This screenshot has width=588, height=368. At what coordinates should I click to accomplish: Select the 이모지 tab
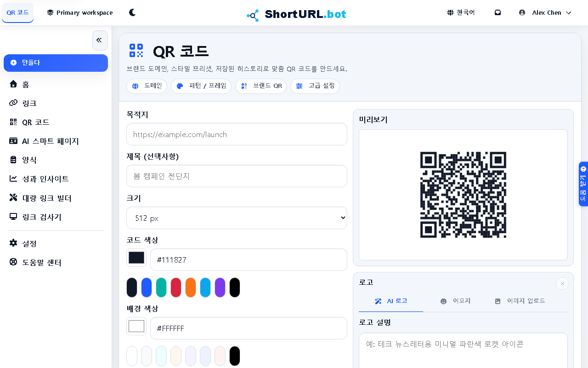pyautogui.click(x=455, y=301)
